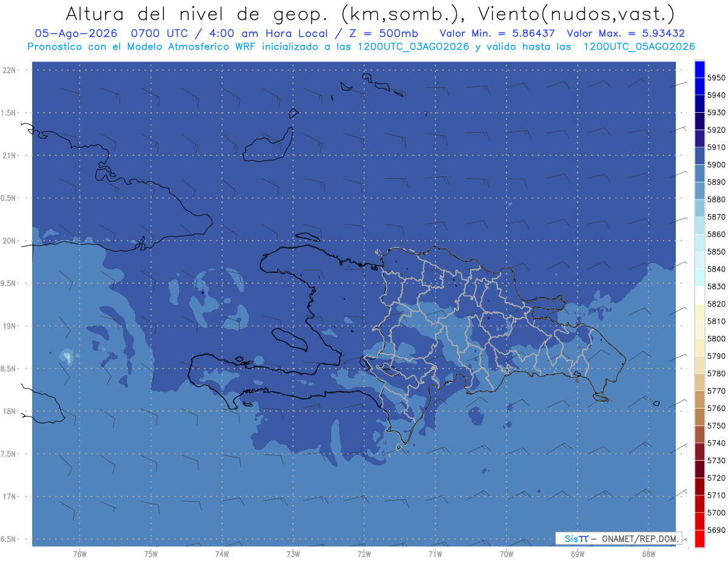Screen dimensions: 728x562
Task: Click the white legend swatch between 5830 and 5820
Action: click(699, 295)
